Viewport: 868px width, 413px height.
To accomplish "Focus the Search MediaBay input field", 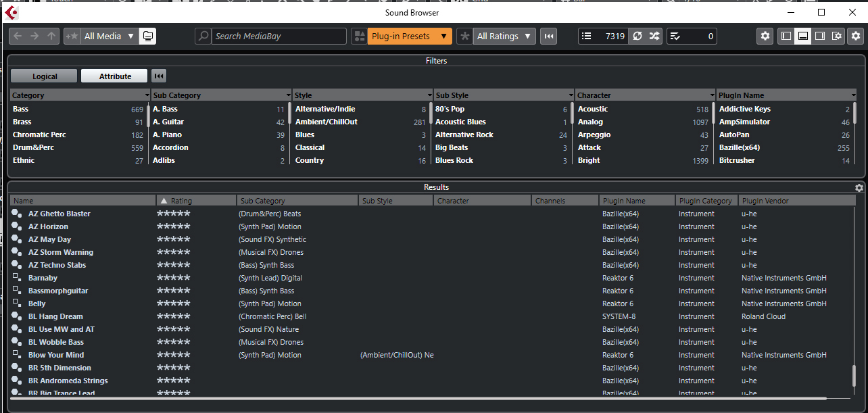I will [x=279, y=36].
